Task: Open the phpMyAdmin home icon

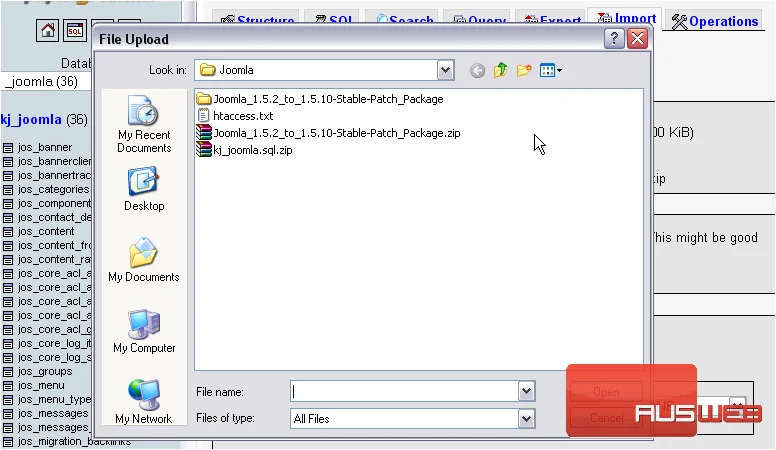Action: 48,31
